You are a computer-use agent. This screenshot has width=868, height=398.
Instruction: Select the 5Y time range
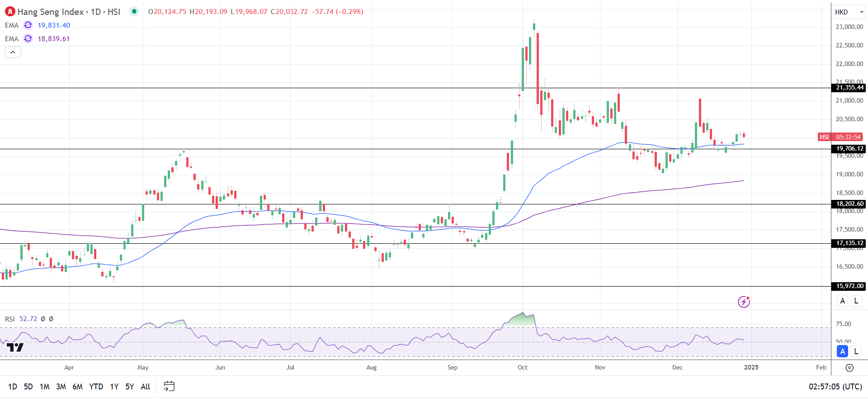point(130,387)
